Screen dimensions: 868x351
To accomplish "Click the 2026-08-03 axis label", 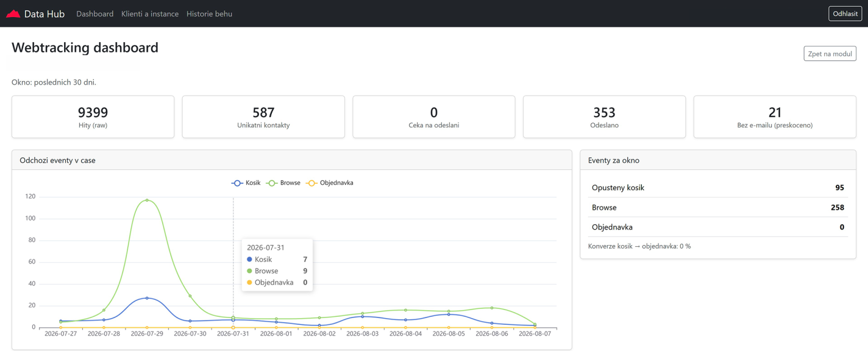I will 362,334.
